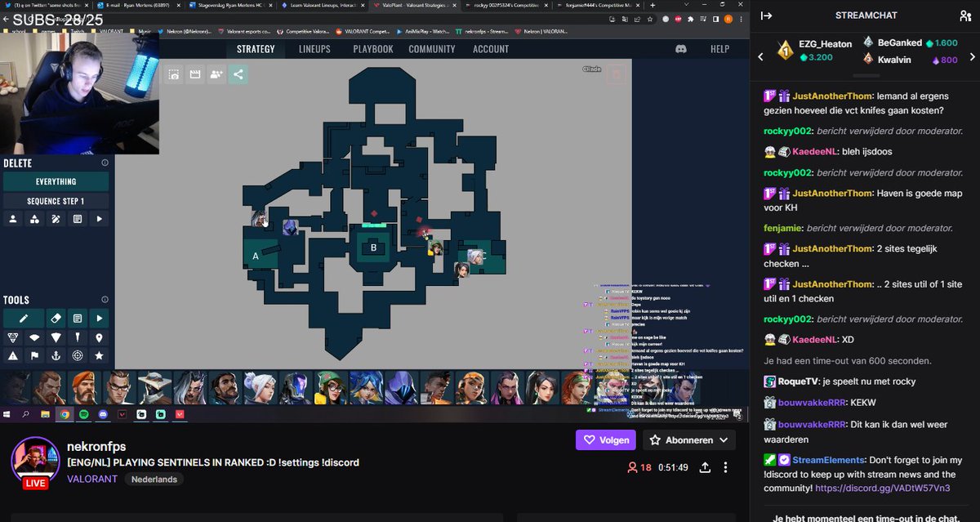Click the info icon beside TOOLS heading
The image size is (980, 522).
(x=105, y=299)
